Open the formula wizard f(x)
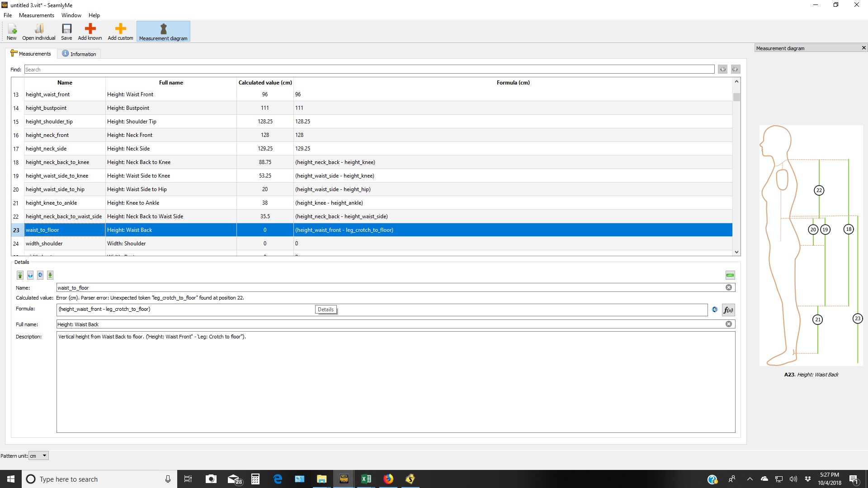Viewport: 868px width, 488px height. tap(728, 310)
